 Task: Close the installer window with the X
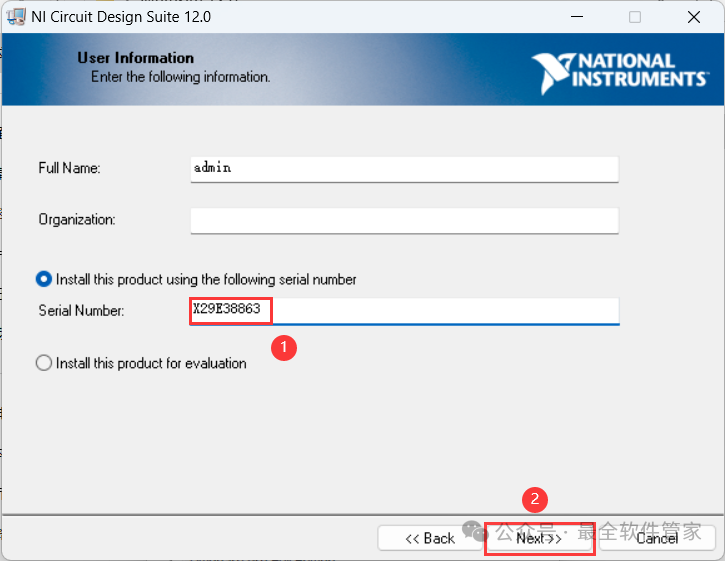pos(693,17)
